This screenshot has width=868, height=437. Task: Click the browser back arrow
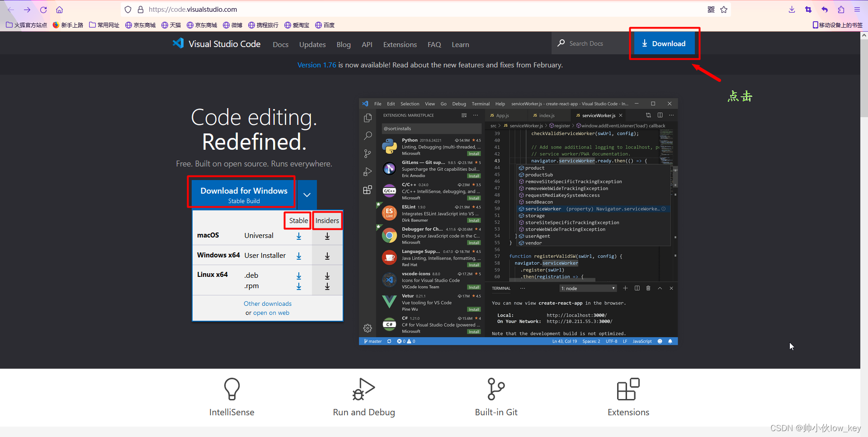coord(11,9)
